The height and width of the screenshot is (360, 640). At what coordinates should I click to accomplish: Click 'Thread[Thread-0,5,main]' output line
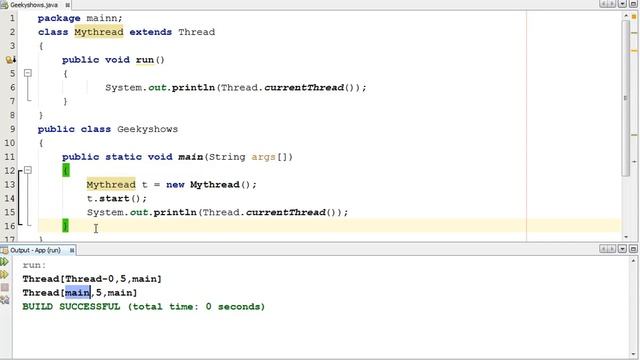[x=92, y=279]
